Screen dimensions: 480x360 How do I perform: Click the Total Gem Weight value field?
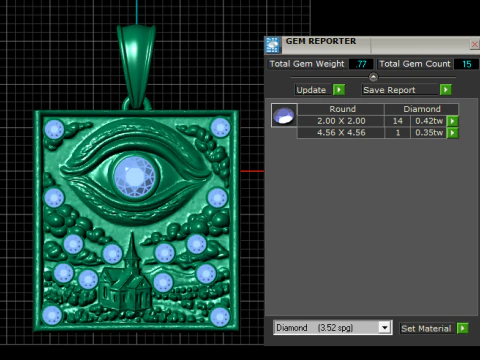[x=361, y=64]
